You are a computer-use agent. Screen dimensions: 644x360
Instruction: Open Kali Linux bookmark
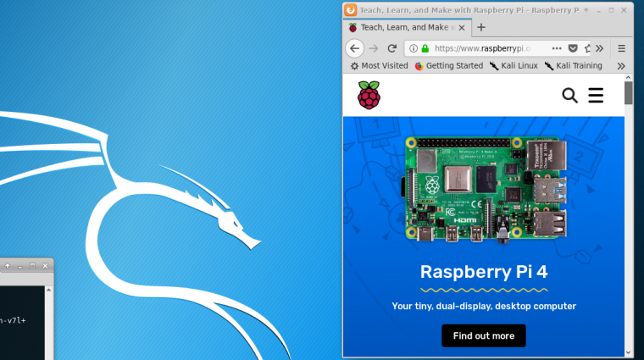[x=514, y=66]
